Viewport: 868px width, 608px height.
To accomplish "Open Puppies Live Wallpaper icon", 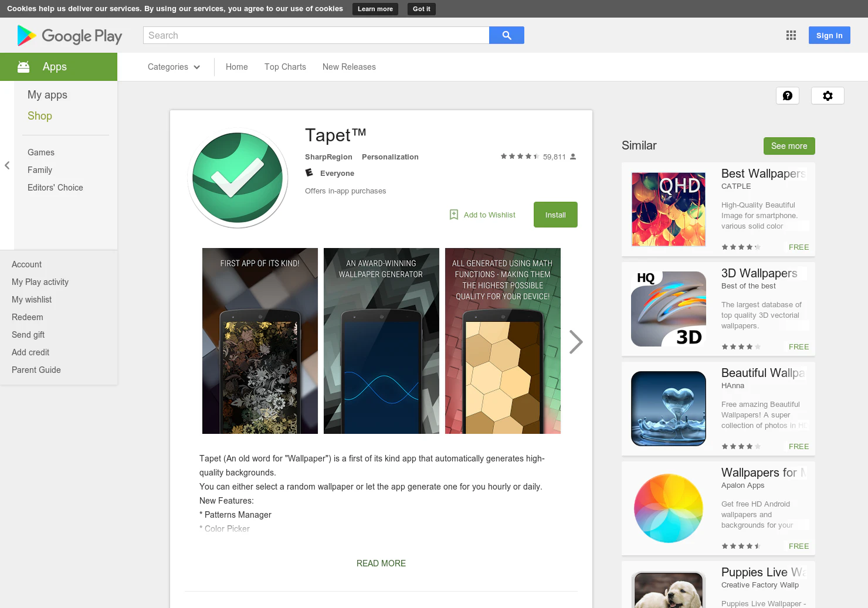I will point(669,589).
